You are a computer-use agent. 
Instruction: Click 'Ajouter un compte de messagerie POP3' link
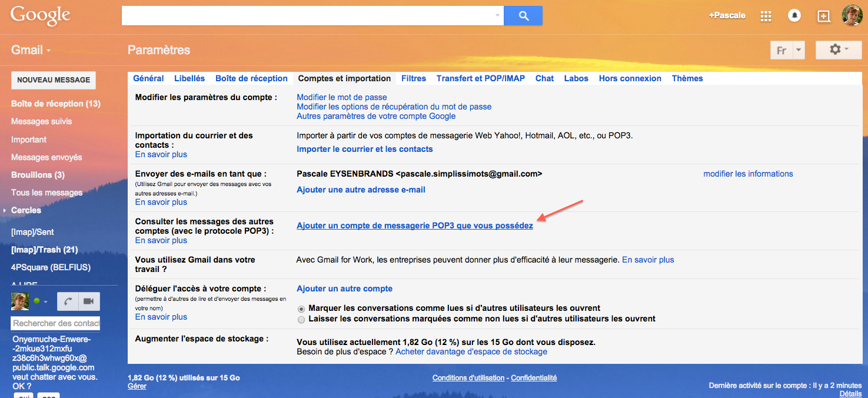point(414,225)
